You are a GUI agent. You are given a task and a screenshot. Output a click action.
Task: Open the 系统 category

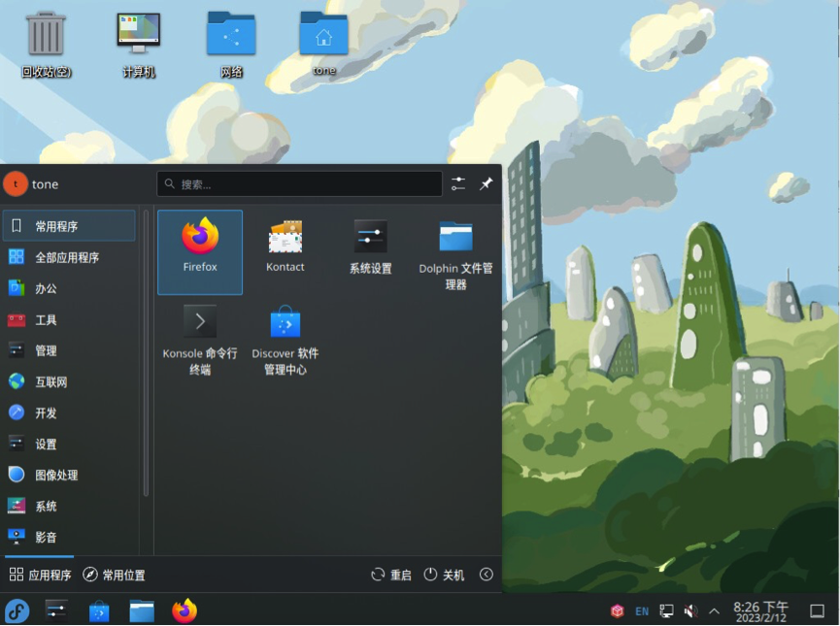70,506
